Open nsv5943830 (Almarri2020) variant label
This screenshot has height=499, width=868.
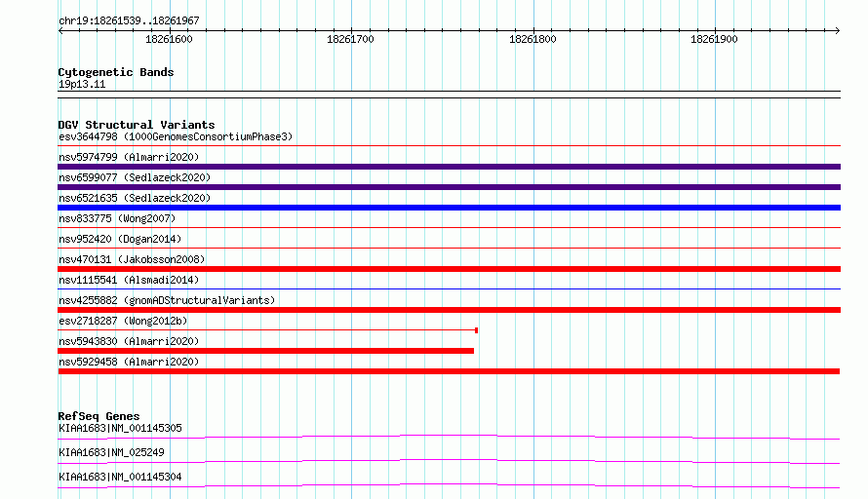(x=129, y=341)
